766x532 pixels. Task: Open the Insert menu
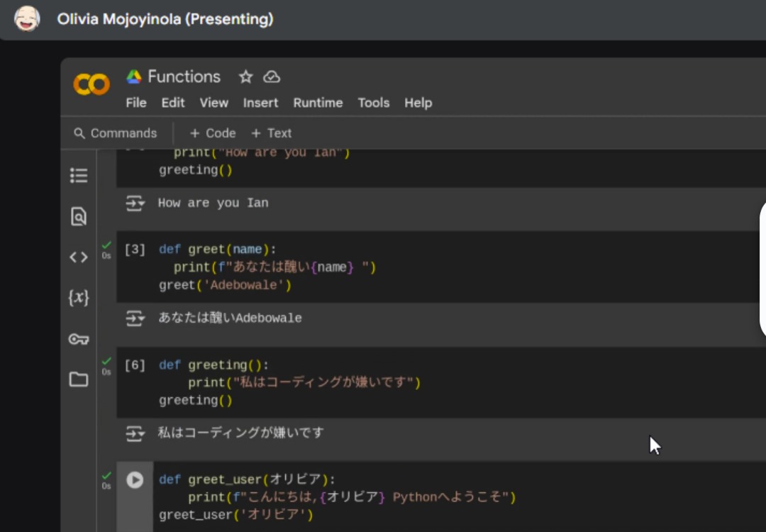(x=260, y=103)
